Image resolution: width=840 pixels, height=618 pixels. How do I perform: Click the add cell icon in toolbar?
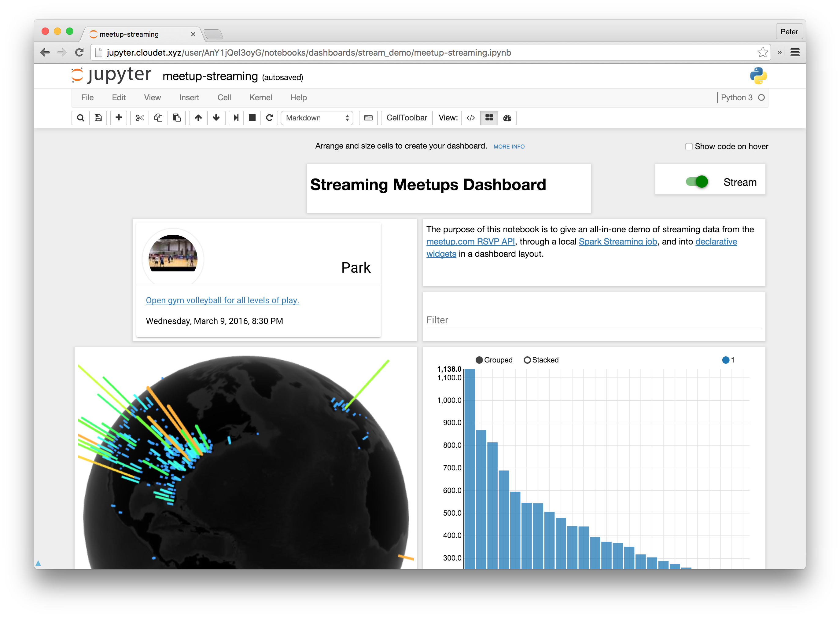click(119, 118)
